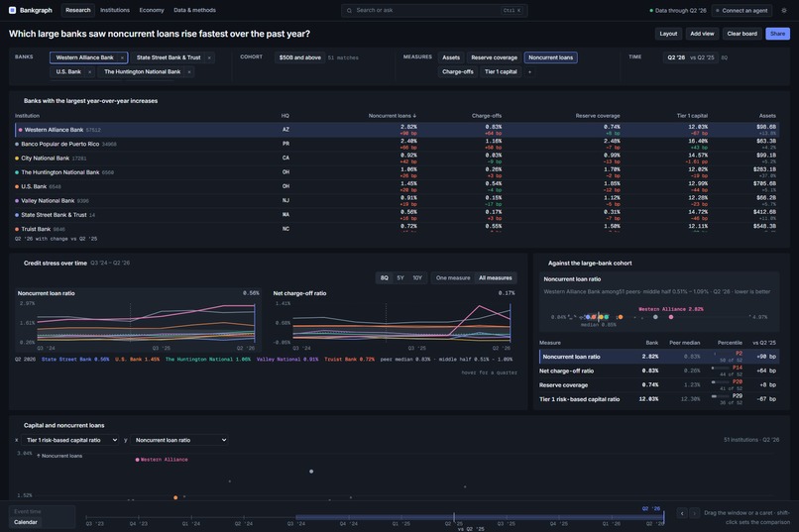Viewport: 799px width, 532px height.
Task: Remove State Street Bank & Trust chip
Action: point(209,57)
